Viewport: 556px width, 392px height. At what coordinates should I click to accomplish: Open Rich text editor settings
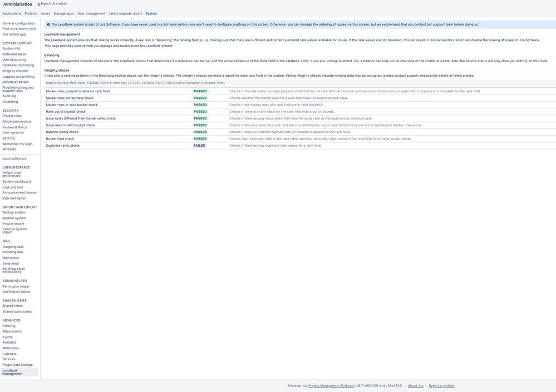[x=14, y=199]
